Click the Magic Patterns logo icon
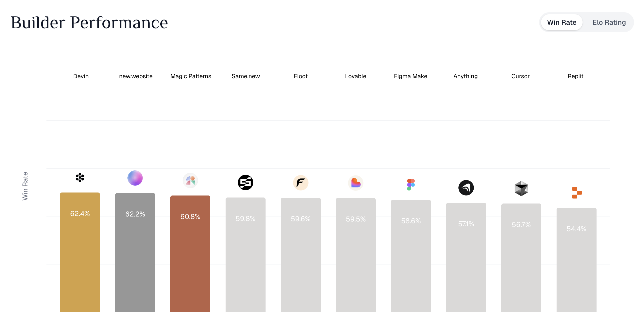This screenshot has width=644, height=328. coord(190,180)
